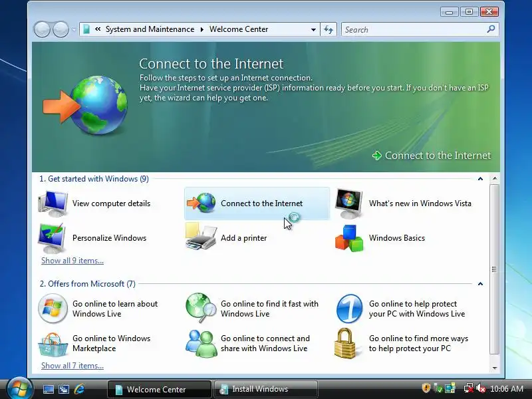Click the Forward navigation button
The image size is (532, 399).
(x=61, y=29)
